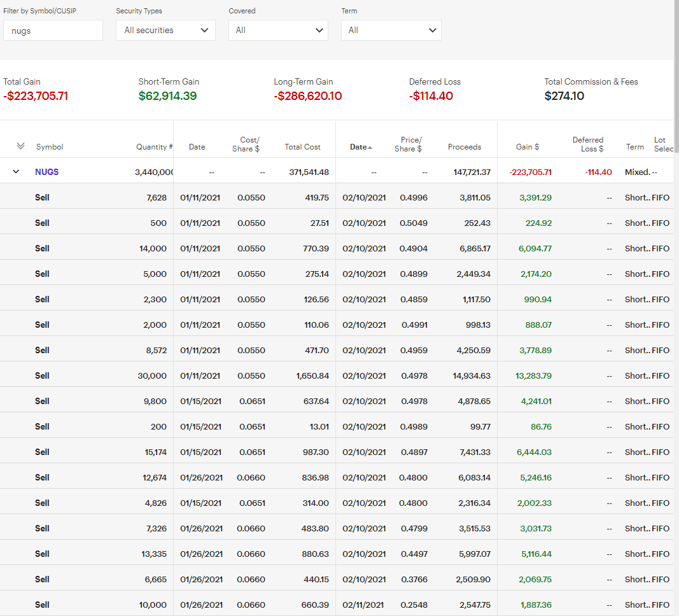Sort by Cost/Share $ column header
Screen dimensions: 679x616
pyautogui.click(x=249, y=144)
